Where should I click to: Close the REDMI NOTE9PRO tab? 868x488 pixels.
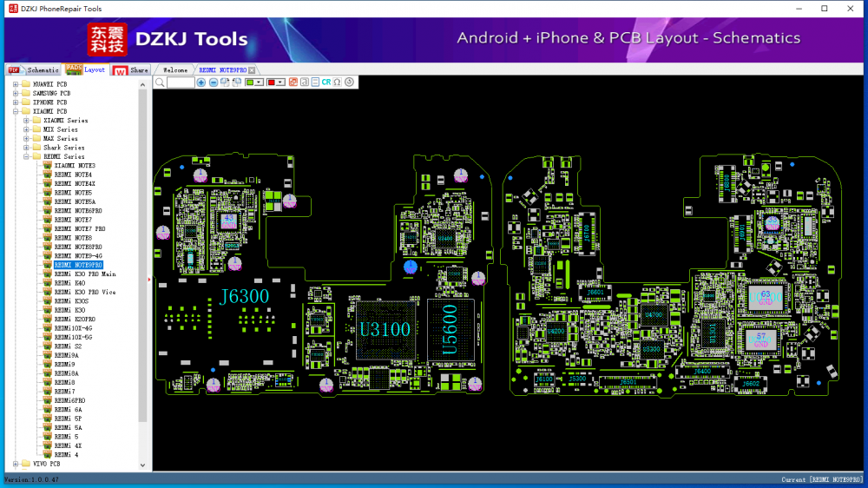coord(252,70)
